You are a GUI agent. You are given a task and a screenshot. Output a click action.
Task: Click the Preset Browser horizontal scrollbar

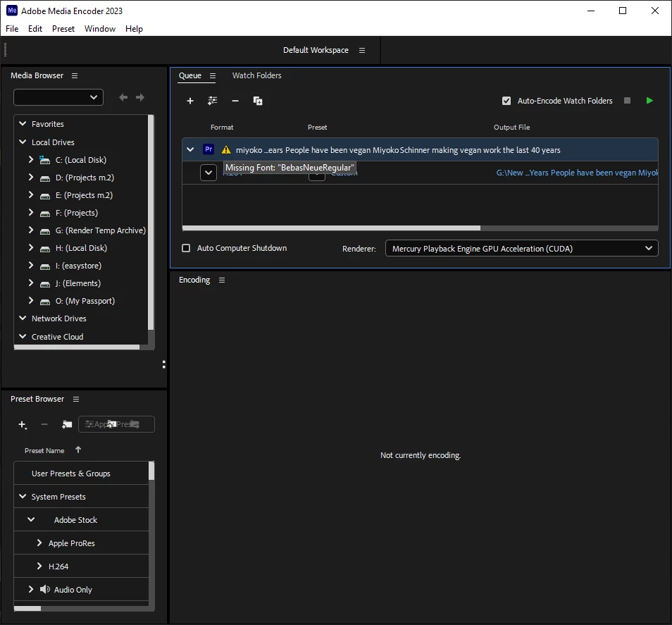point(27,608)
